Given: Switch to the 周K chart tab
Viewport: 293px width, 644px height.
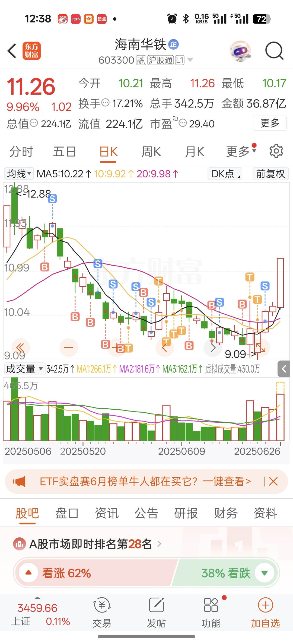Looking at the screenshot, I should coord(151,151).
